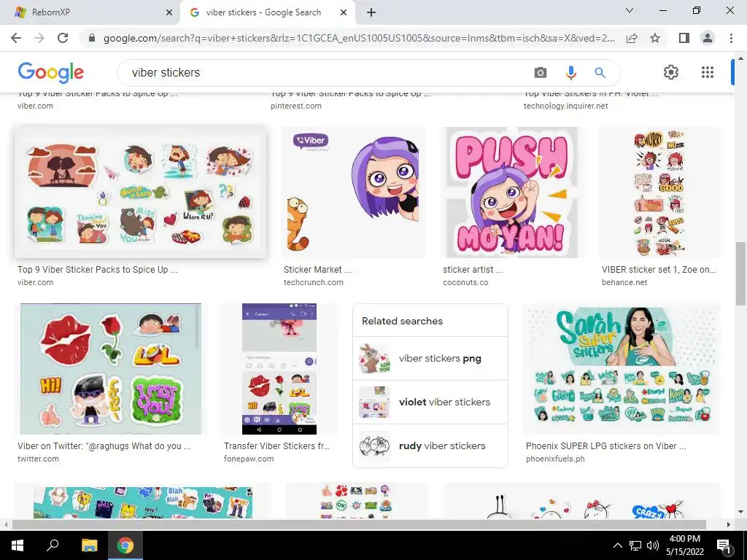Screen dimensions: 747x560
Task: Go to Google home via logo
Action: point(50,72)
